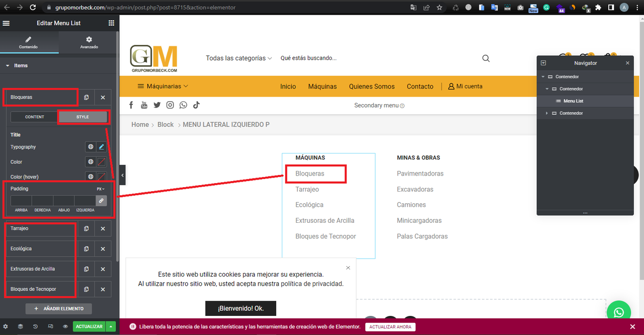
Task: Open the Contacto menu item
Action: [420, 87]
